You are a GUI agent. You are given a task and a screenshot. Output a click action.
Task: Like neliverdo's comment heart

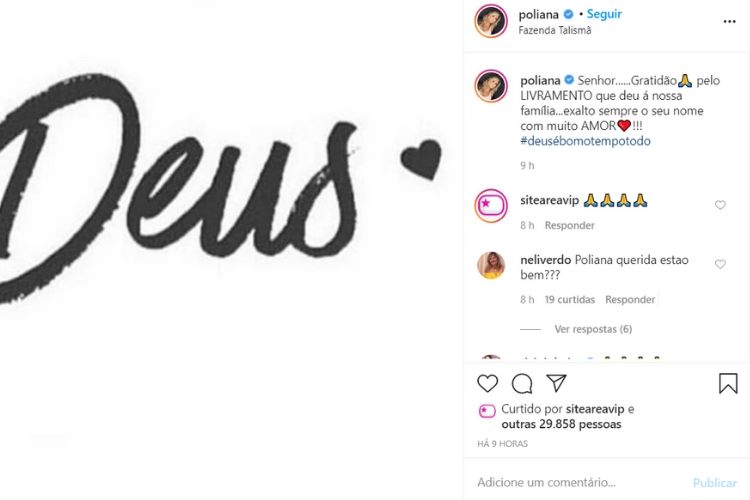[x=720, y=264]
